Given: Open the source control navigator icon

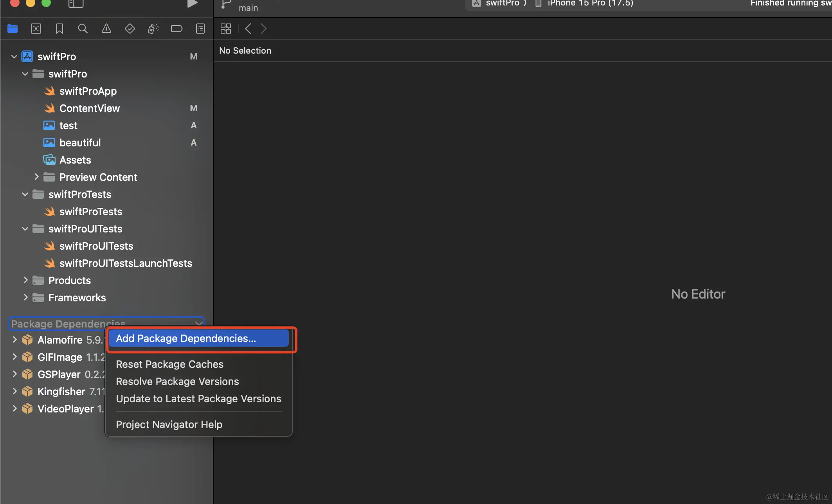Looking at the screenshot, I should [x=36, y=29].
